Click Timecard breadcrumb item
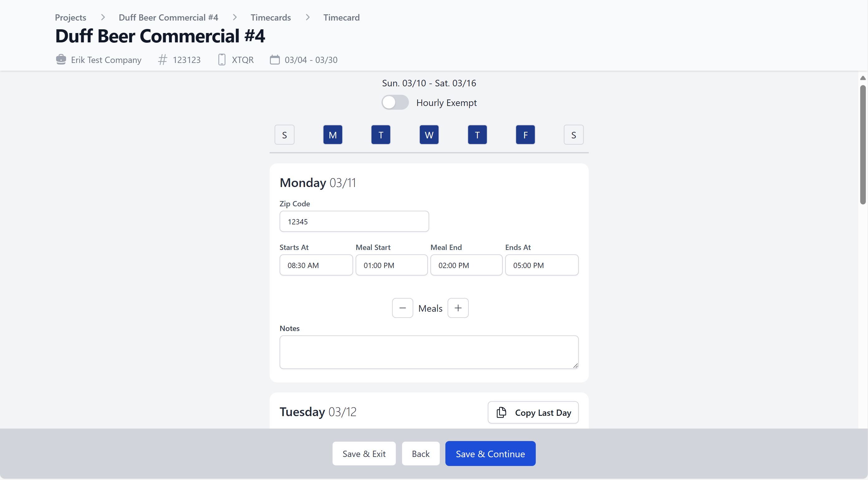Screen dimensions: 868x480 [x=341, y=17]
